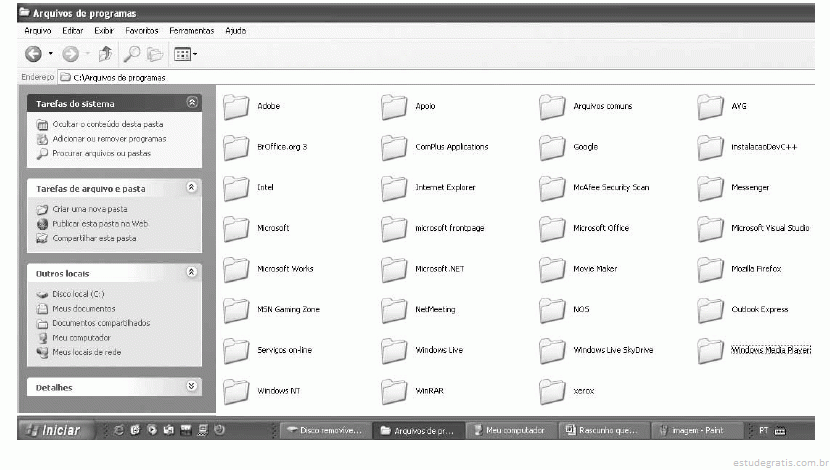Image resolution: width=830 pixels, height=470 pixels.
Task: Click the Back navigation arrow icon
Action: click(x=33, y=54)
